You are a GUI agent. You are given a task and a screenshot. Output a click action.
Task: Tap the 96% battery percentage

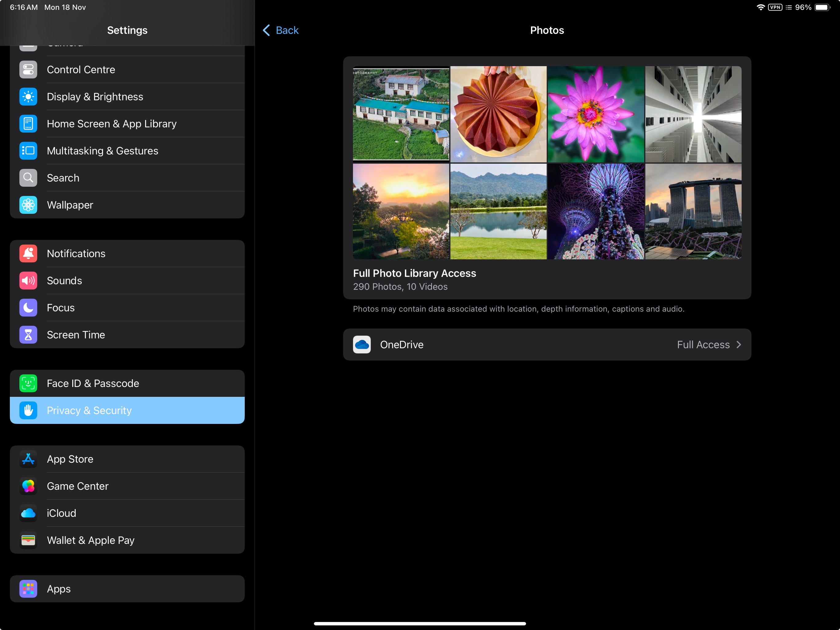[x=803, y=7]
